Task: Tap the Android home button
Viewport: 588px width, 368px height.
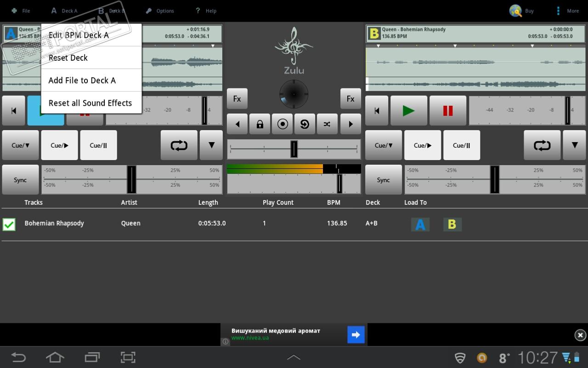Action: (55, 357)
